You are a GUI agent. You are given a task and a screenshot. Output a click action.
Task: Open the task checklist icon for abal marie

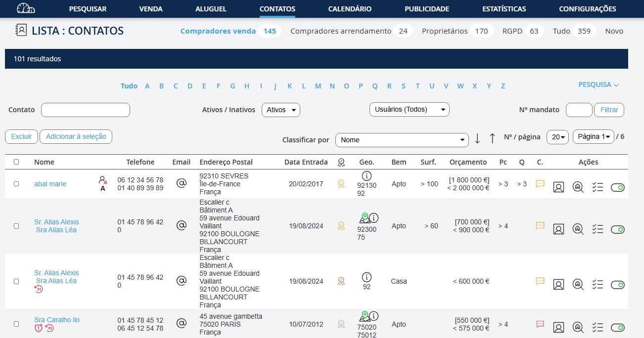[x=598, y=187]
